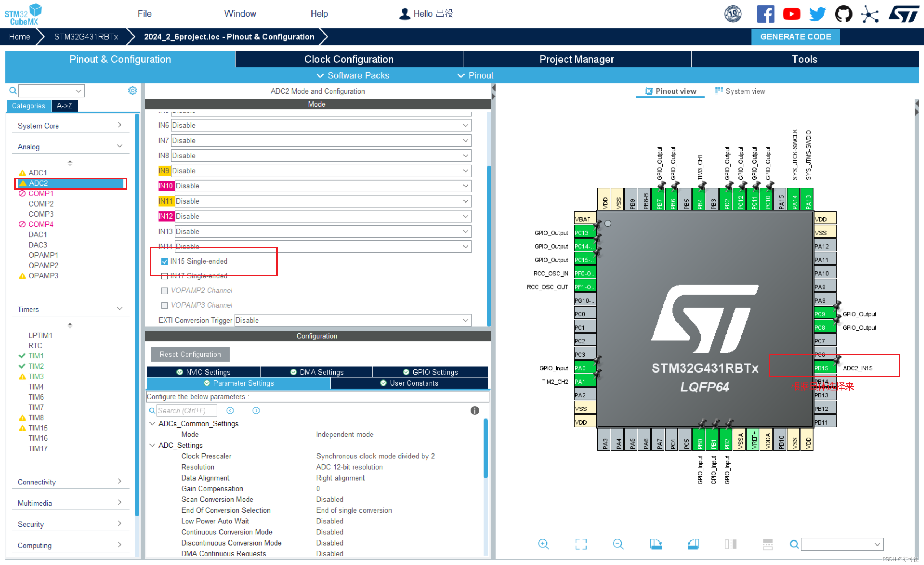Go to previous parameter search result
The image size is (924, 565).
click(x=230, y=410)
